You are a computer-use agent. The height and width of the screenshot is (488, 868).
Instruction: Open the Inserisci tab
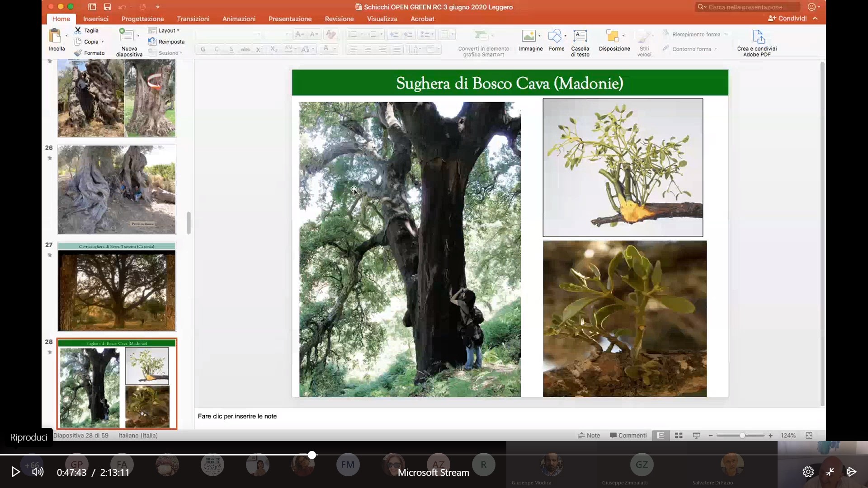pyautogui.click(x=95, y=19)
